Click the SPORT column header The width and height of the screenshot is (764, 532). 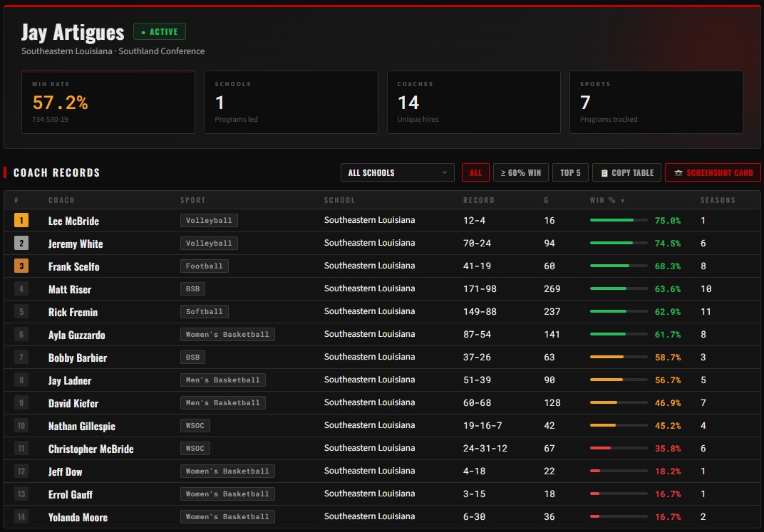193,200
